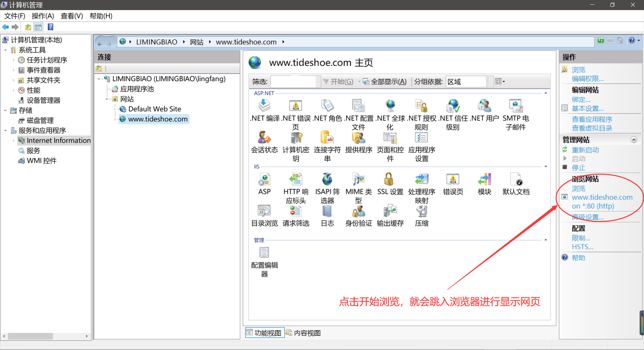This screenshot has width=644, height=350.
Task: Click the toolbar back arrow icon
Action: [x=6, y=27]
